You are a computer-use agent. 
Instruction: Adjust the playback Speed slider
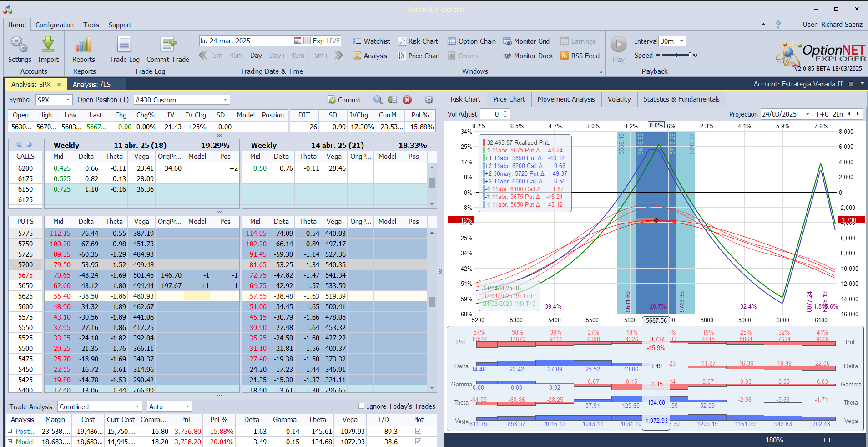677,55
